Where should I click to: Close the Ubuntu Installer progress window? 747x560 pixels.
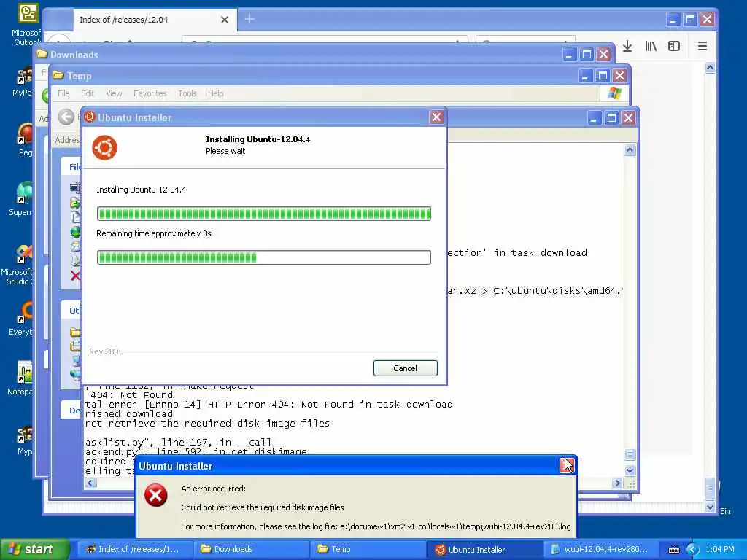point(436,117)
